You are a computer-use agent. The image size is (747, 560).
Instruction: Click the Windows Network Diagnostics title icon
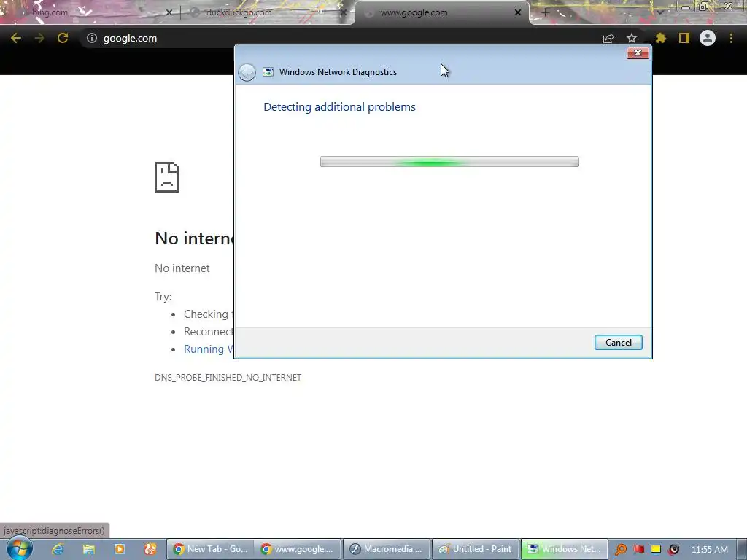pyautogui.click(x=268, y=72)
